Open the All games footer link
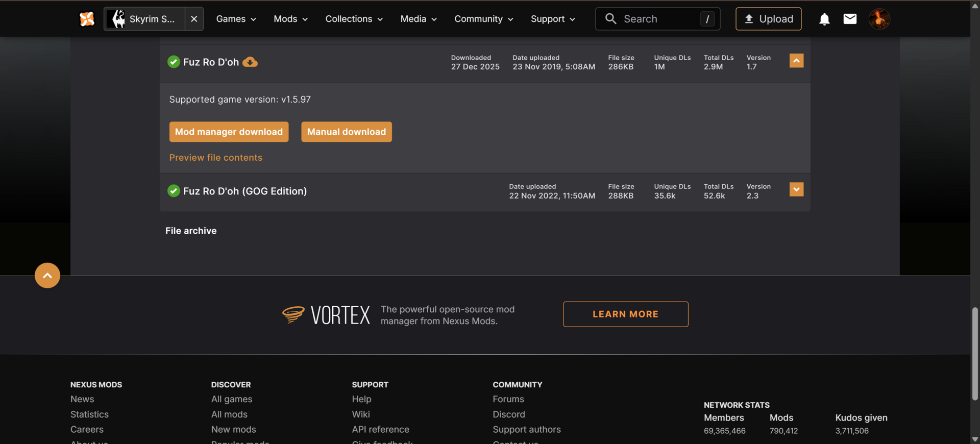Viewport: 980px width, 444px height. [x=232, y=399]
